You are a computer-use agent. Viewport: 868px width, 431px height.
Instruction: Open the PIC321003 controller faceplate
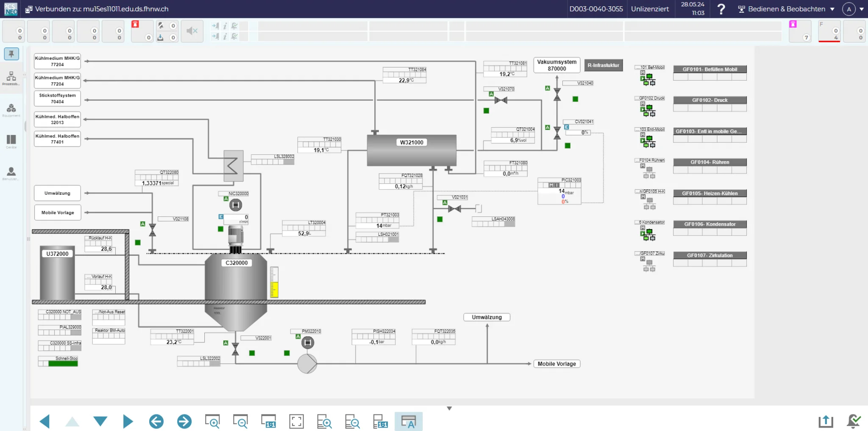(x=559, y=191)
